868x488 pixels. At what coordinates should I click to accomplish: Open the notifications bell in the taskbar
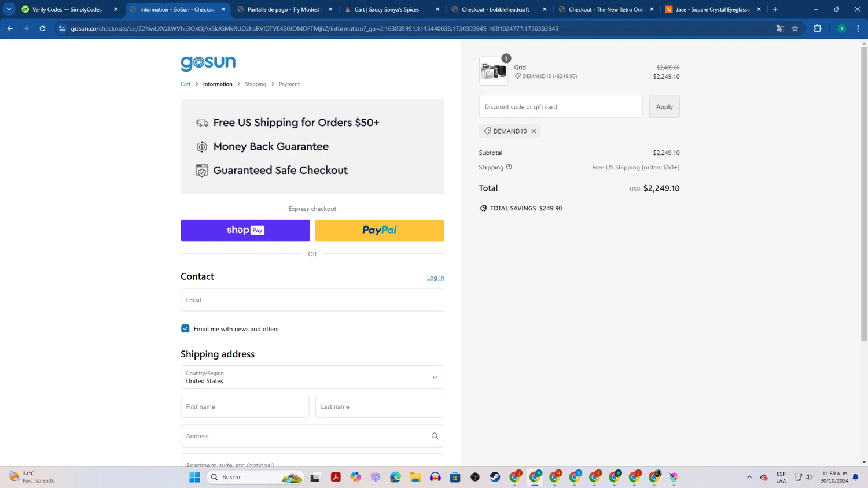pyautogui.click(x=855, y=477)
